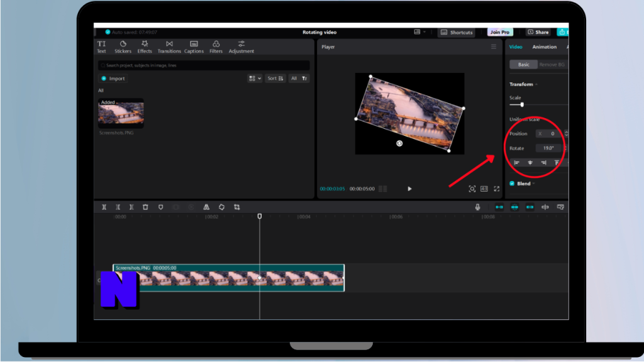Click the Share button

tap(538, 32)
